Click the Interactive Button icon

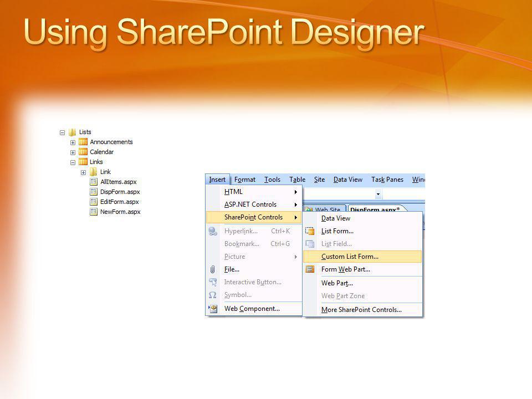[213, 282]
